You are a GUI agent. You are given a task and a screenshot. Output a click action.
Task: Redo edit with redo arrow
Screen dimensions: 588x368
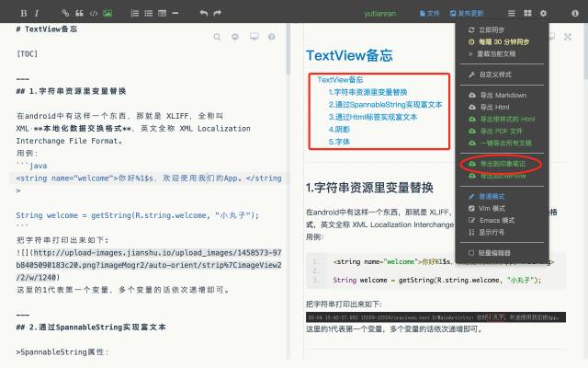[x=218, y=14]
